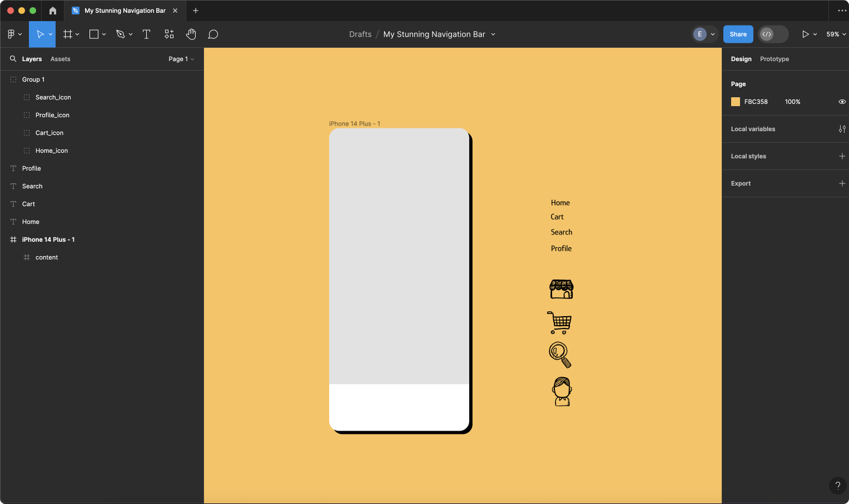Click the Frame tool icon
The image size is (849, 504).
click(x=68, y=34)
